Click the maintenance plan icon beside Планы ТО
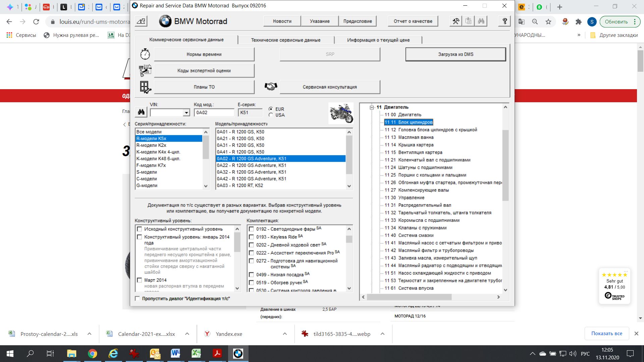Viewport: 644px width, 362px height. [145, 87]
